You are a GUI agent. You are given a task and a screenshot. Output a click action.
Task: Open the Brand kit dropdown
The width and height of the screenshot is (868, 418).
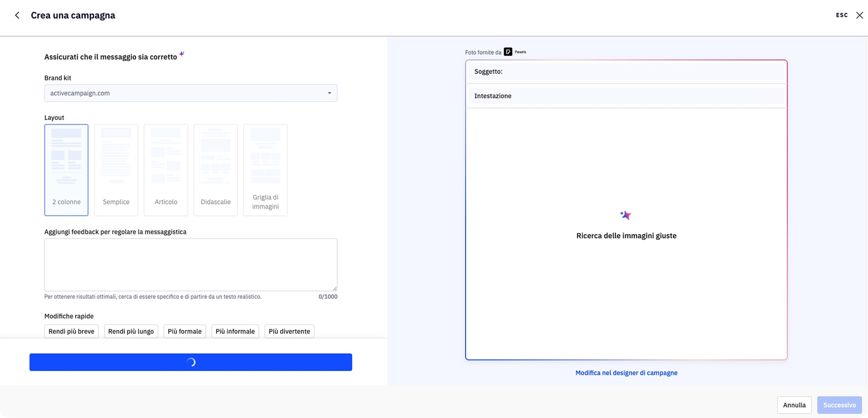(190, 93)
